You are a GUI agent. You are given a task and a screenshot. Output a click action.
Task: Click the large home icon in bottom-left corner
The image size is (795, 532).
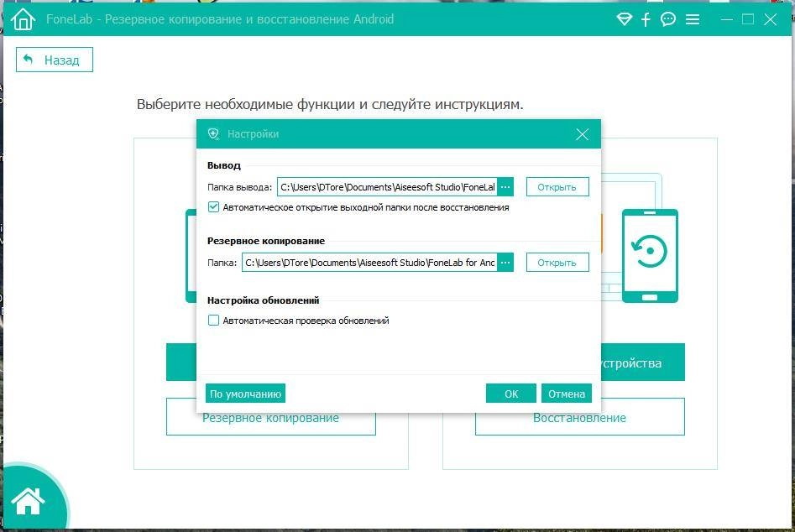pos(29,501)
